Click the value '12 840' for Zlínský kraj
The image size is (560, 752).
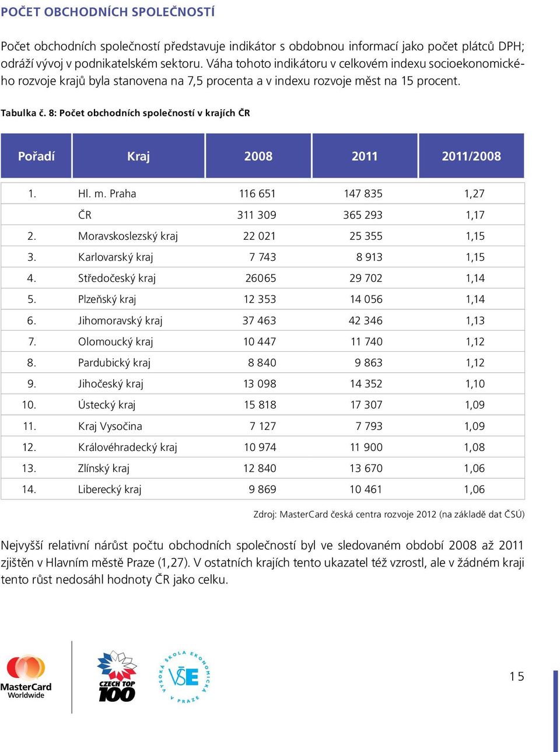(x=260, y=468)
